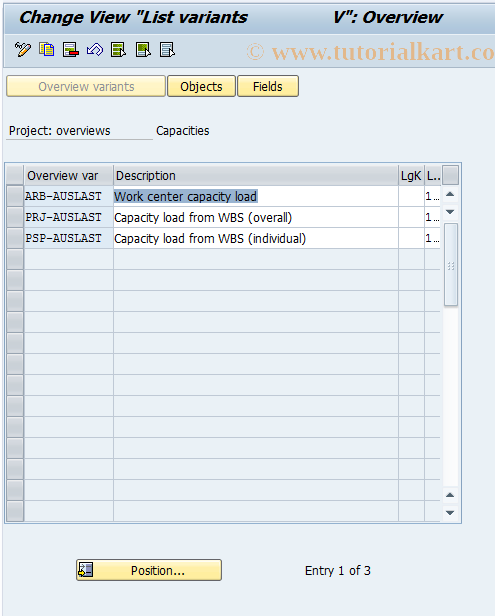The image size is (495, 616).
Task: Click the Delete row icon
Action: pos(71,50)
